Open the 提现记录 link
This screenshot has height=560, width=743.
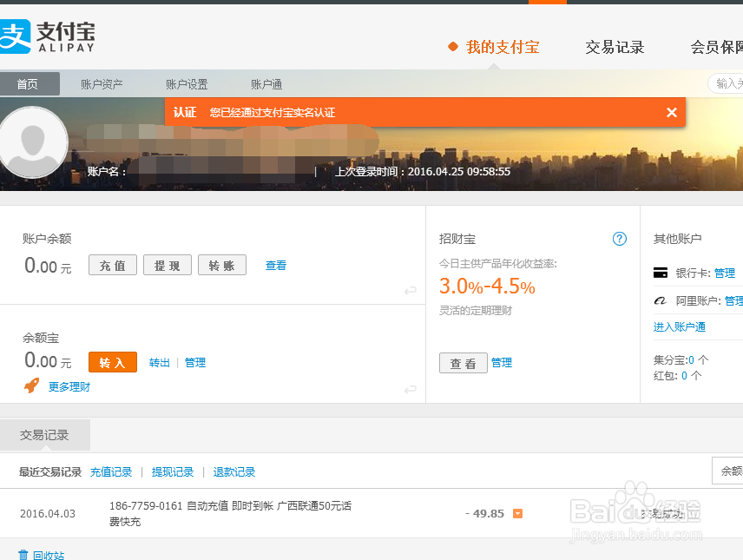173,471
